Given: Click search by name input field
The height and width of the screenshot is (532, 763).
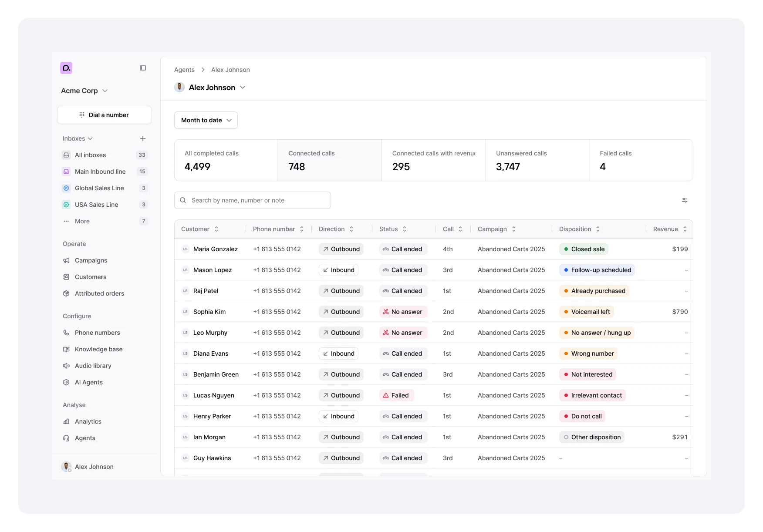Looking at the screenshot, I should [253, 200].
